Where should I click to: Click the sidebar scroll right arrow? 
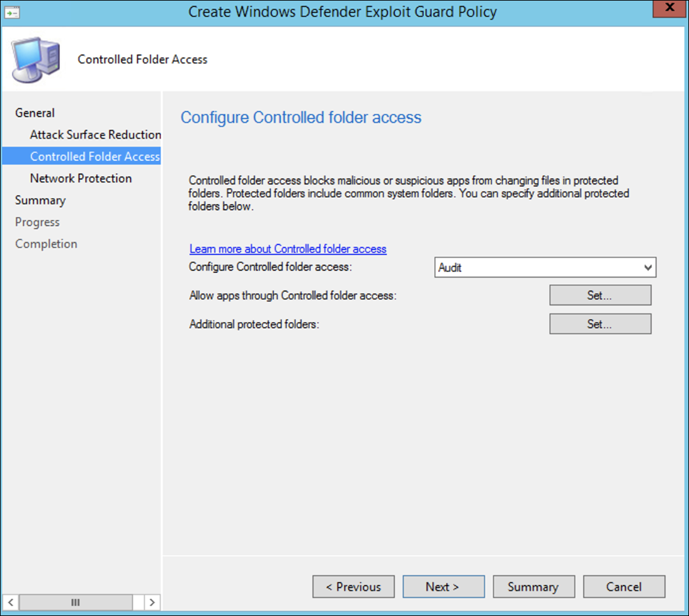(152, 602)
